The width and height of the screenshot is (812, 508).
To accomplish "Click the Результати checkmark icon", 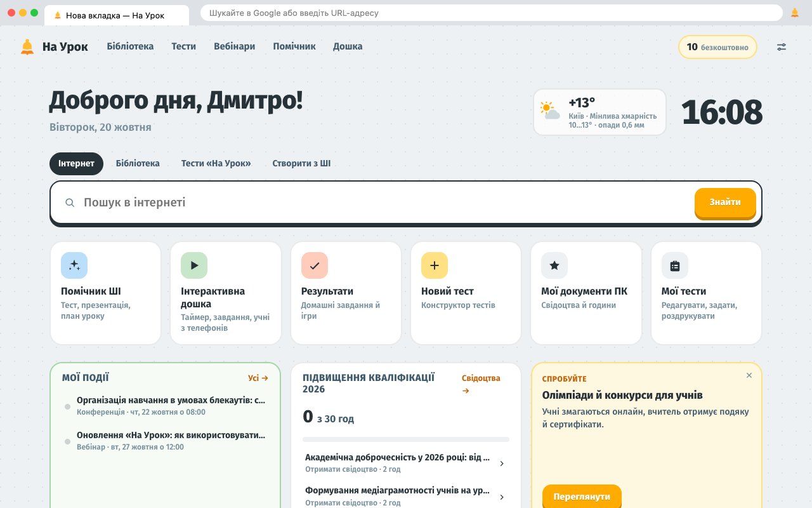I will (315, 265).
